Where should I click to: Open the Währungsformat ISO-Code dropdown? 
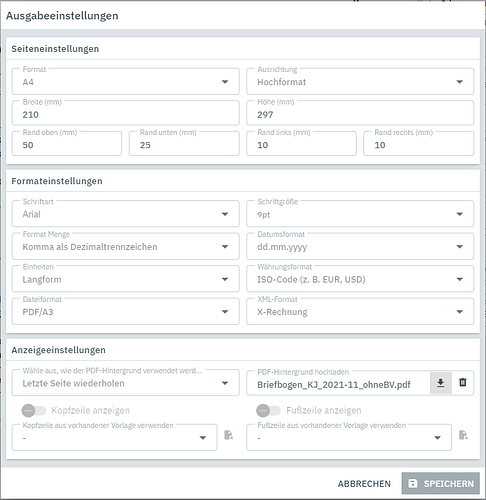click(360, 279)
